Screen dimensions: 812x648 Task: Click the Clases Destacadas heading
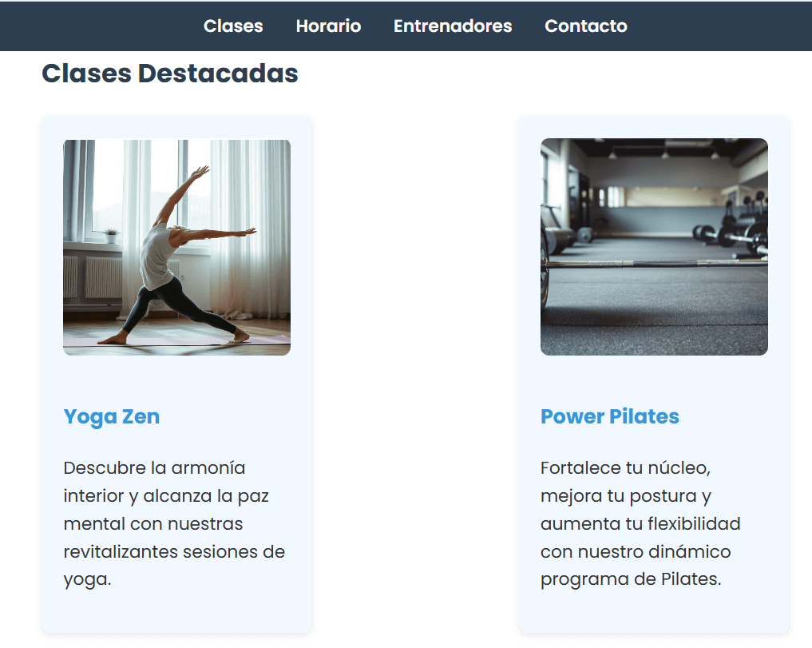point(170,73)
